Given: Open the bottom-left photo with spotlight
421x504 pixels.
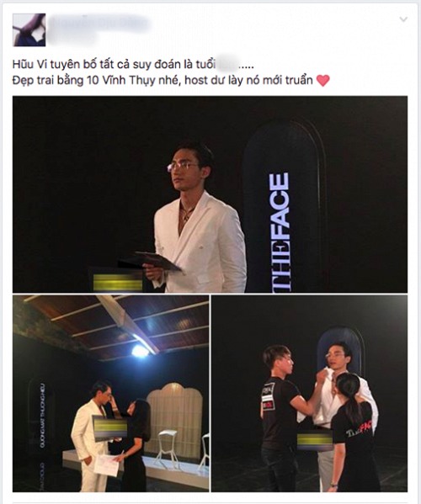Looking at the screenshot, I should (111, 394).
